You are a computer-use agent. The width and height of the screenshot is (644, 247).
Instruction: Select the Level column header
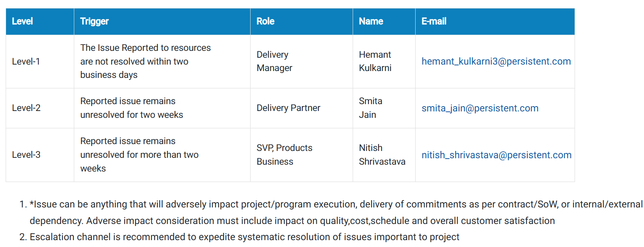40,21
